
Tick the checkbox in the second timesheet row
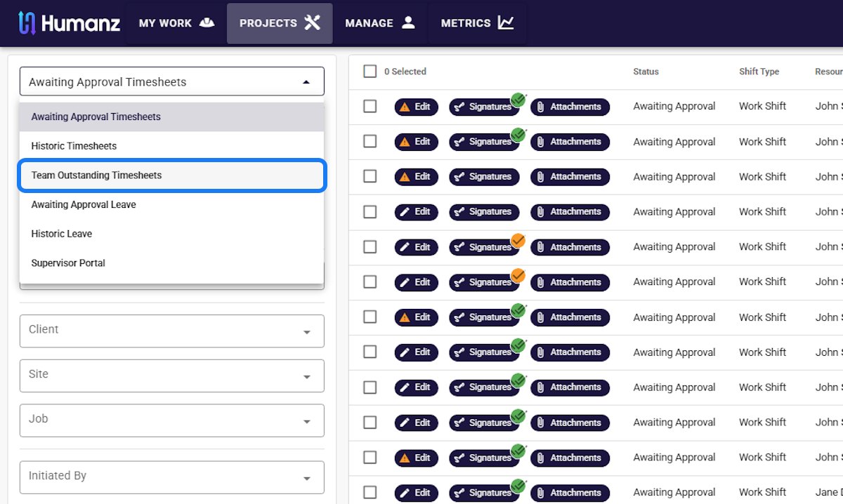pos(370,141)
